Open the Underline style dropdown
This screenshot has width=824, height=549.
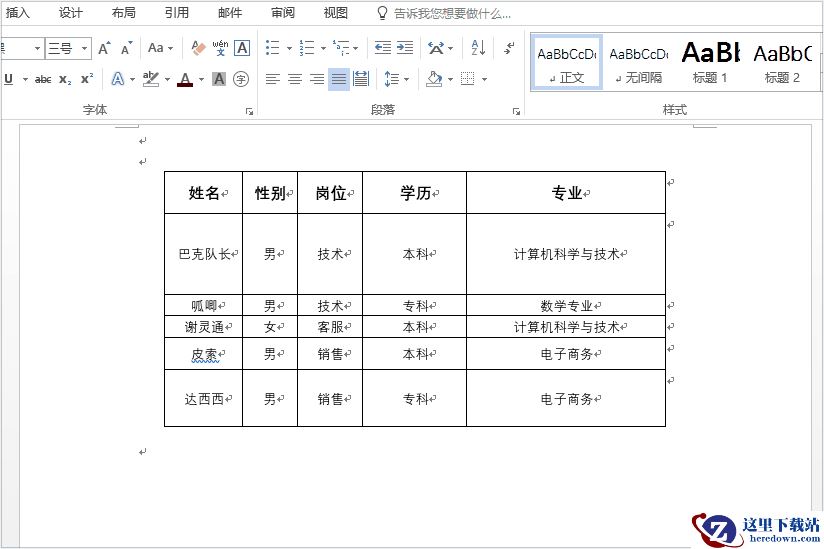25,79
